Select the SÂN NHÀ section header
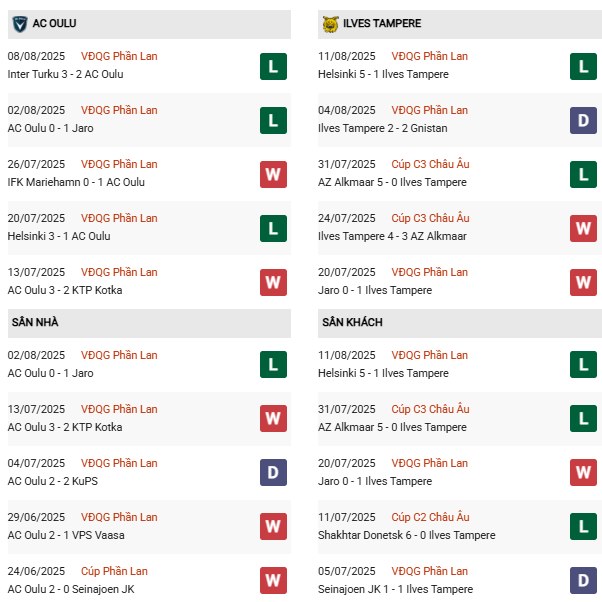 click(x=34, y=323)
